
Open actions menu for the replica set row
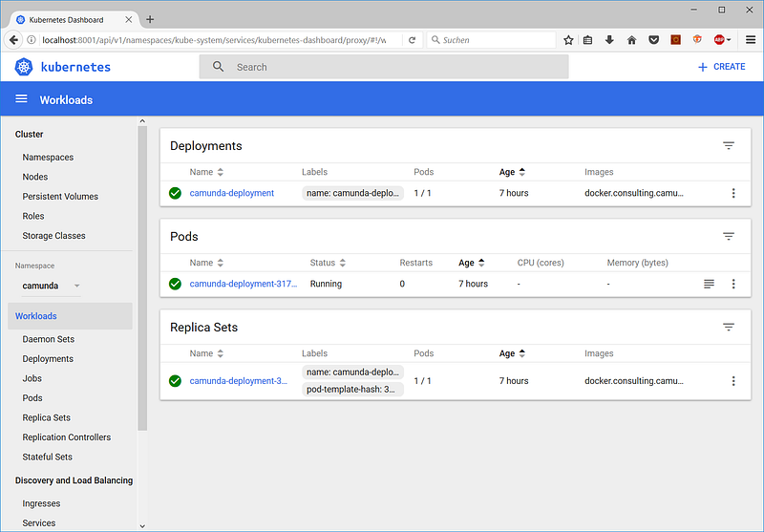tap(733, 381)
